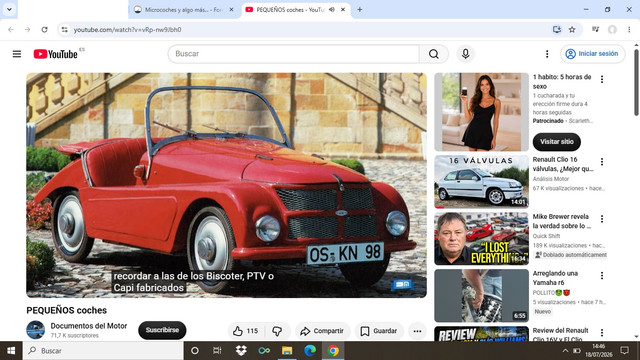Go to YouTube home via logo
The width and height of the screenshot is (640, 360).
point(56,54)
